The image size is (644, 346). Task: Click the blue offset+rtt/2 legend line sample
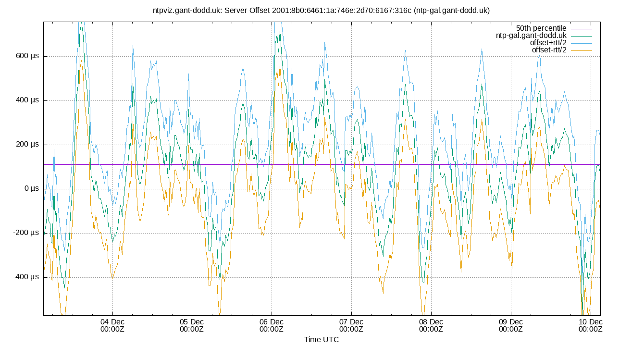coord(582,43)
